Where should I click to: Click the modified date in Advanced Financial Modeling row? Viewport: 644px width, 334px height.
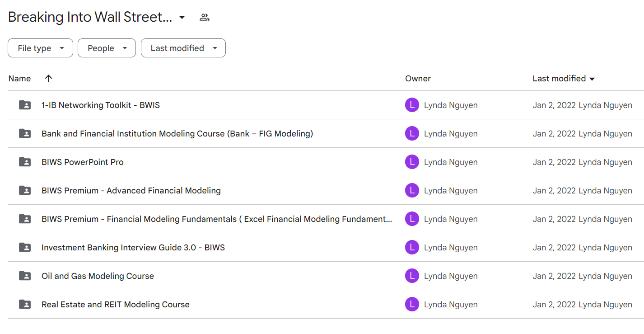click(x=554, y=191)
